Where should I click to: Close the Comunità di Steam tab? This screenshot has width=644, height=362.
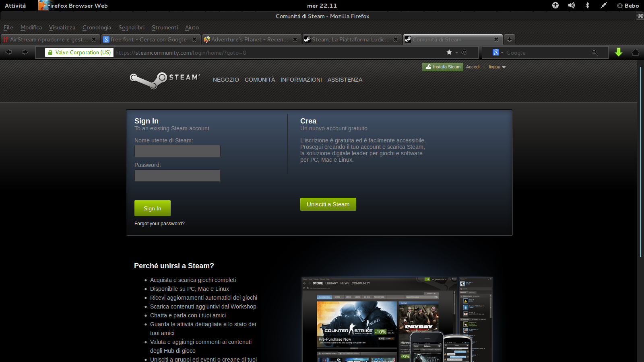pyautogui.click(x=496, y=39)
